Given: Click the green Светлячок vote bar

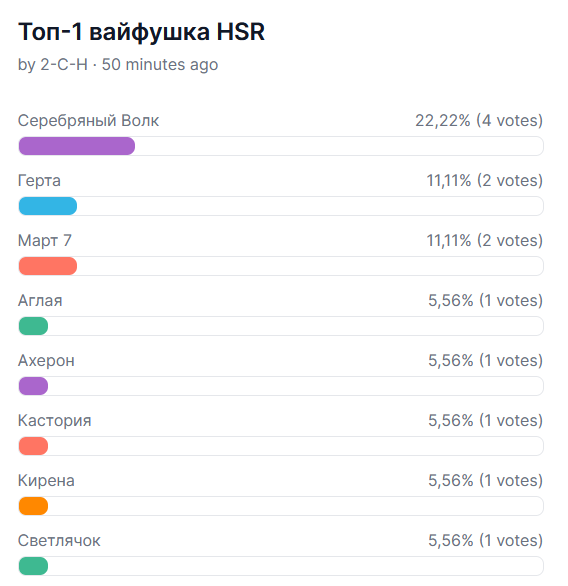Looking at the screenshot, I should coord(33,566).
